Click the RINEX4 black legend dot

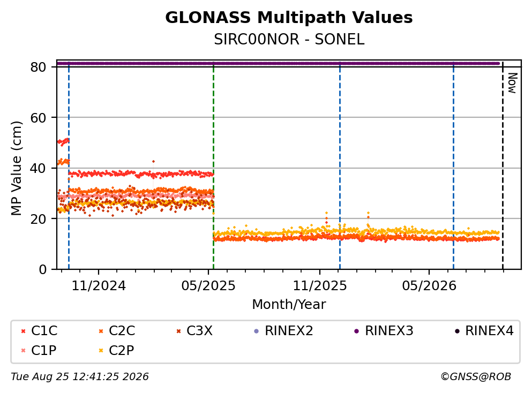(457, 331)
